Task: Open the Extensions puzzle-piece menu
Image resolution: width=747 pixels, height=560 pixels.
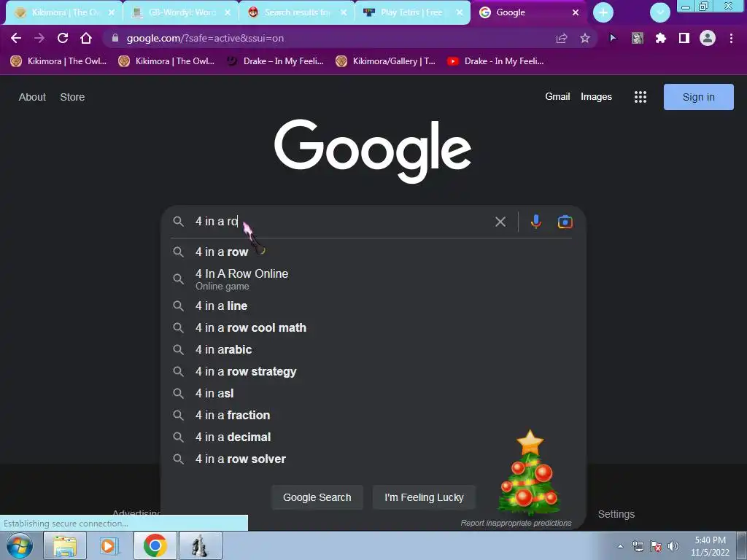Action: [x=660, y=38]
